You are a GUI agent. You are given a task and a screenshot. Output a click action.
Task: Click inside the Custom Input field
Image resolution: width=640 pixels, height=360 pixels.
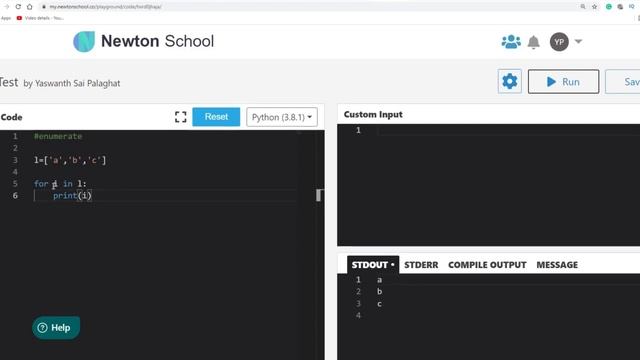coord(489,184)
